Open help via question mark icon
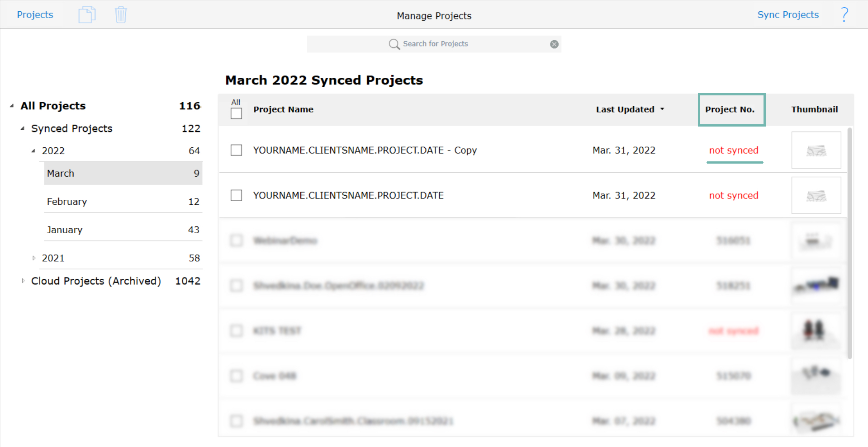 844,15
